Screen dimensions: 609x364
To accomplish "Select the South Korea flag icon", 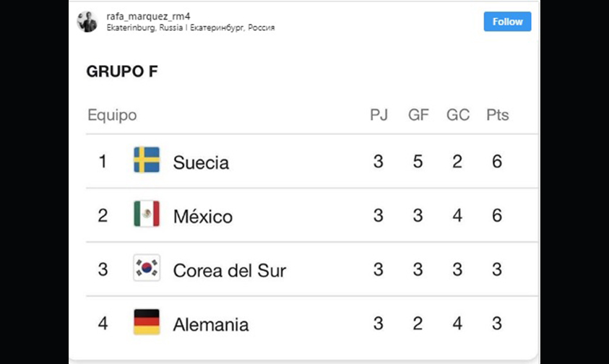I will click(x=147, y=268).
